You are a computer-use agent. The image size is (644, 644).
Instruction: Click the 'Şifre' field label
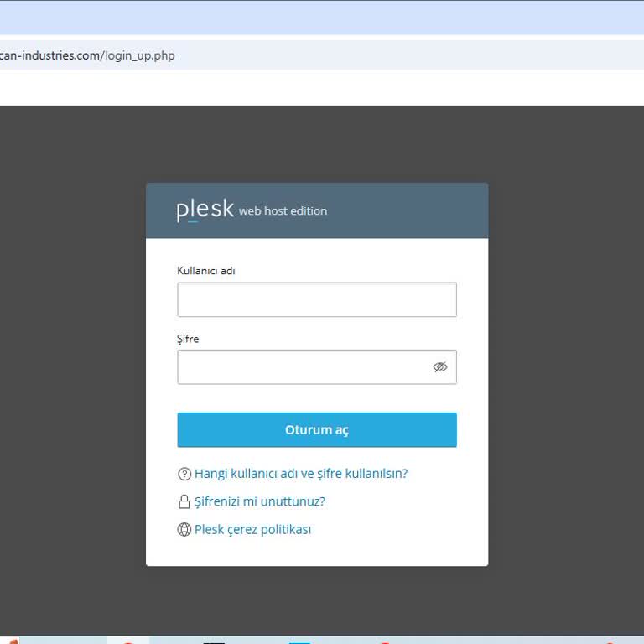coord(188,339)
